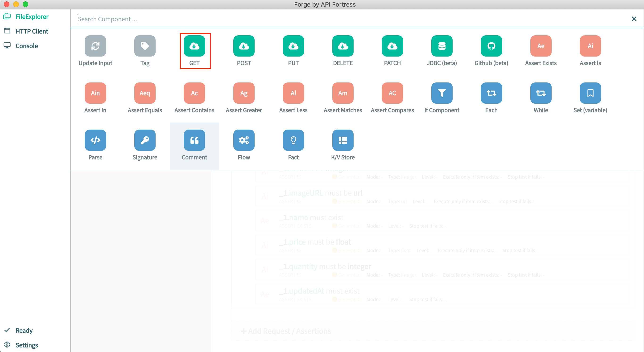Click Add Request / Assertions

point(286,331)
